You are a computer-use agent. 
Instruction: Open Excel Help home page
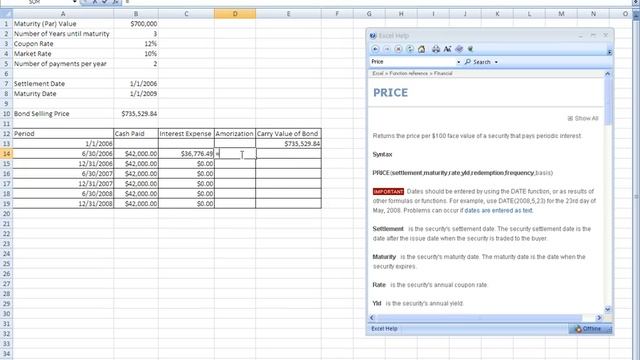pyautogui.click(x=422, y=49)
